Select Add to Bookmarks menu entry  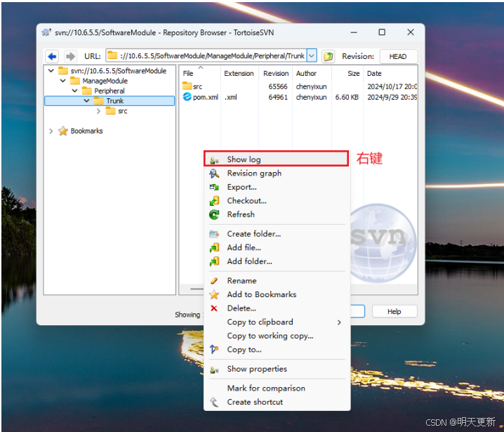tap(277, 294)
